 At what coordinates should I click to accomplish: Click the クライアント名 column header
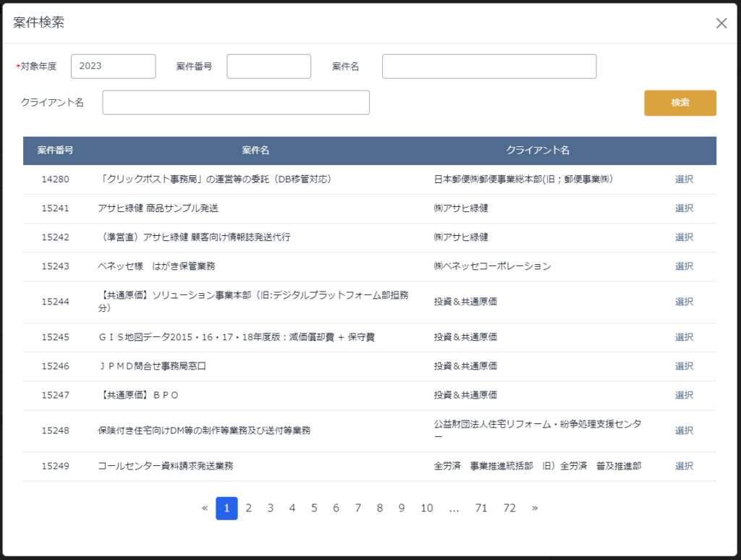coord(538,150)
